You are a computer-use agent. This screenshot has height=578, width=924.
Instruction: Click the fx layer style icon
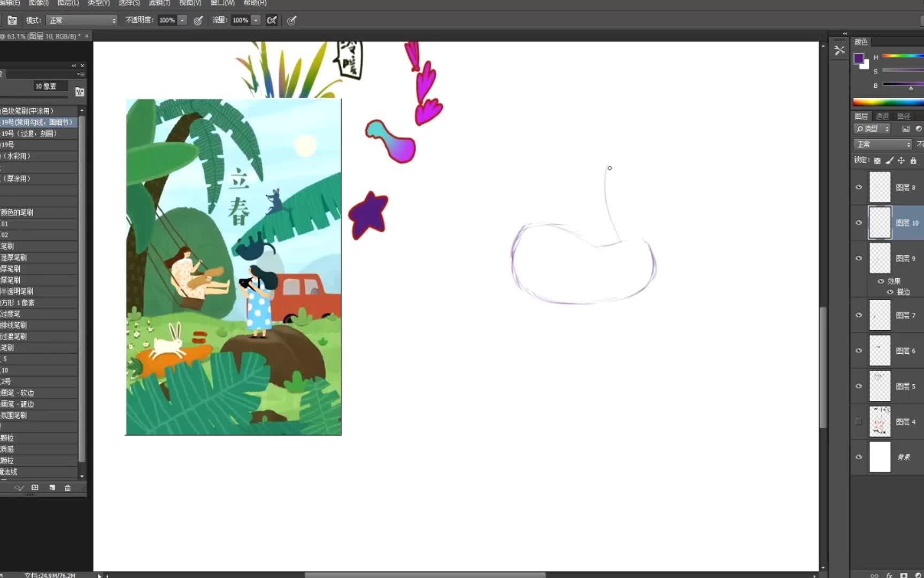[889, 575]
